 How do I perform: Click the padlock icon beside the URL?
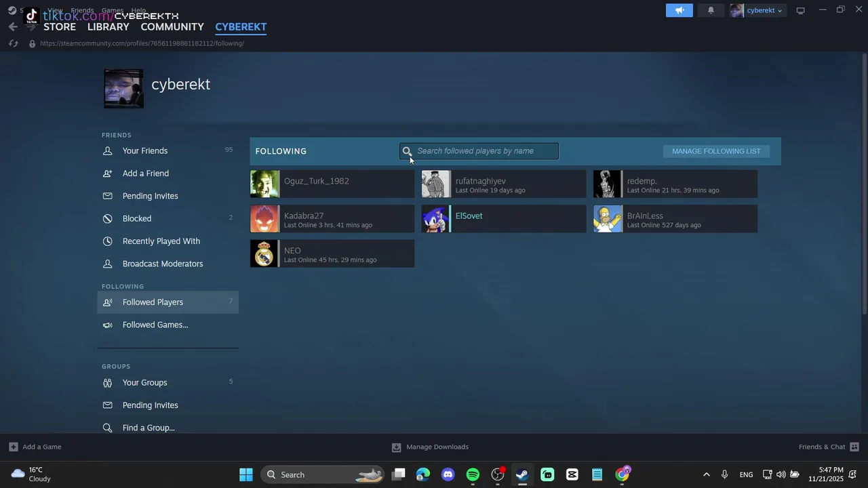[x=32, y=43]
